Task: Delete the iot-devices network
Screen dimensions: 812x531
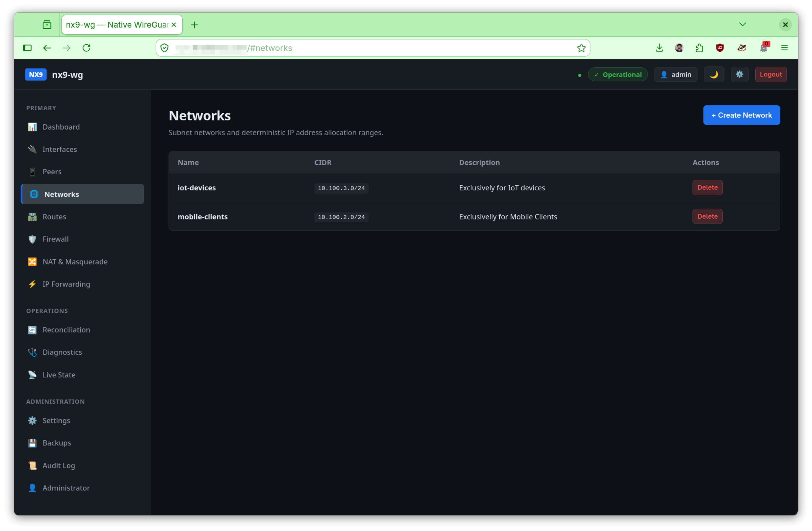Action: (707, 187)
